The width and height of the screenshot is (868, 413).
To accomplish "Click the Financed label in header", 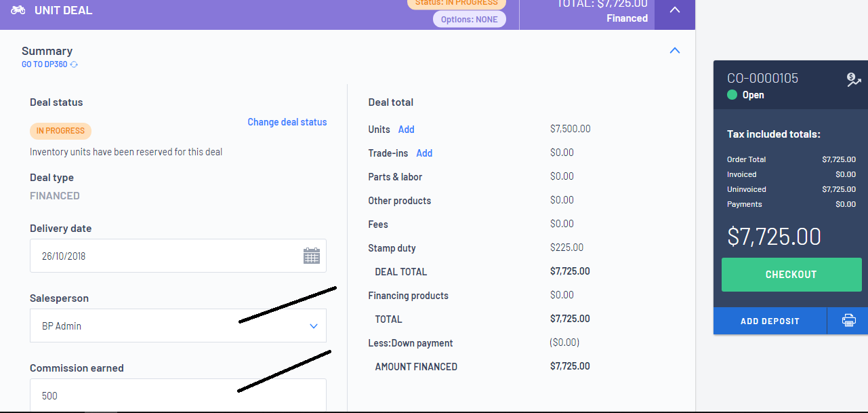I will point(627,18).
